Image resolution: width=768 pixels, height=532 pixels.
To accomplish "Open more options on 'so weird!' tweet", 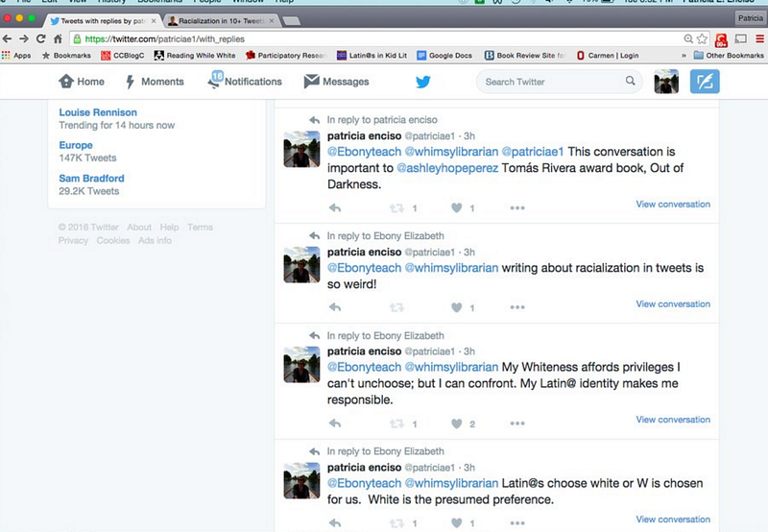I will click(517, 307).
